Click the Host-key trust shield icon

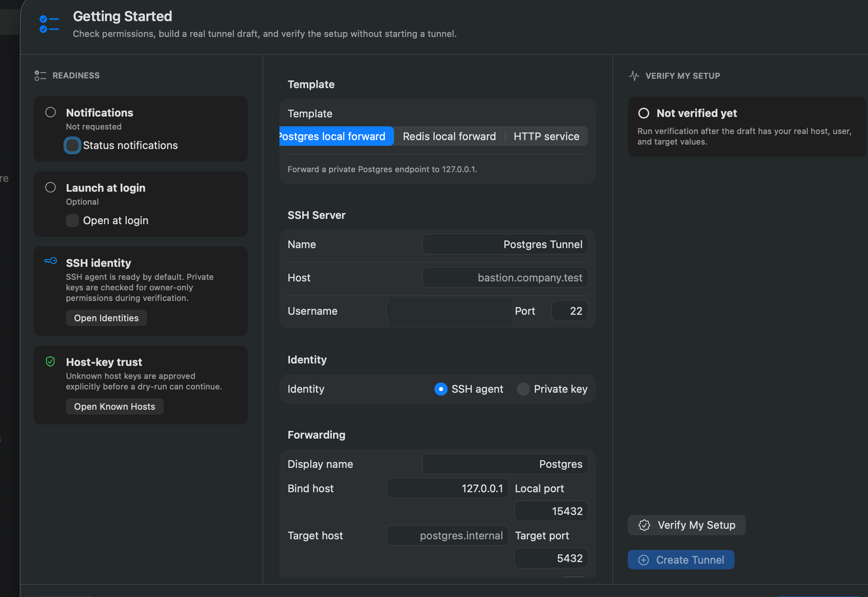click(50, 361)
